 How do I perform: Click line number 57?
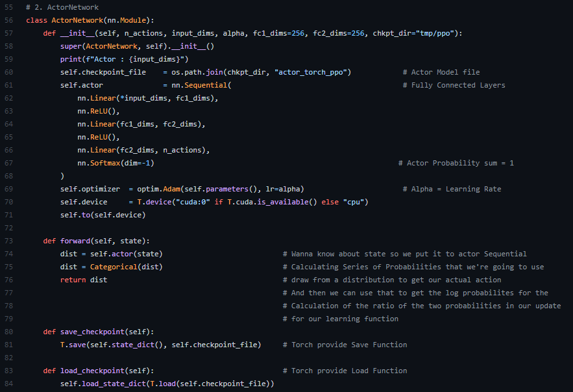point(9,33)
